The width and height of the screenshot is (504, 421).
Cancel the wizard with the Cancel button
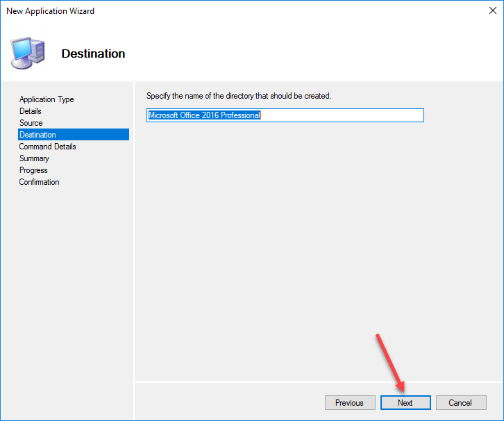(x=460, y=403)
